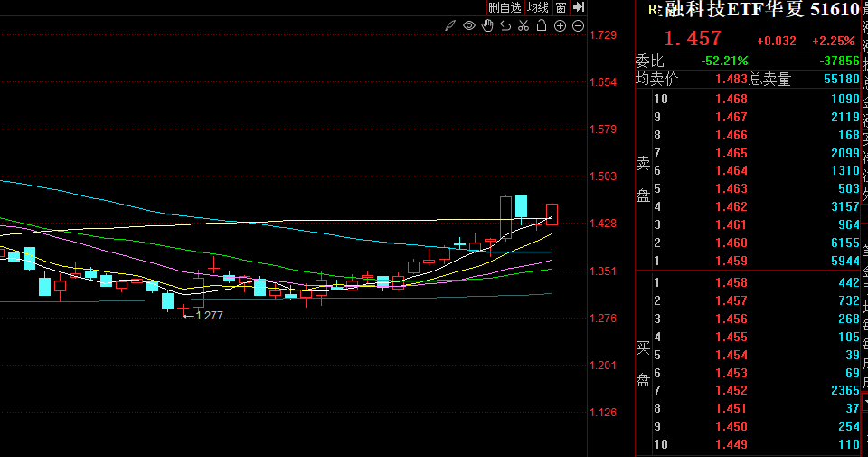
Task: Click the 删自选 button
Action: 505,7
